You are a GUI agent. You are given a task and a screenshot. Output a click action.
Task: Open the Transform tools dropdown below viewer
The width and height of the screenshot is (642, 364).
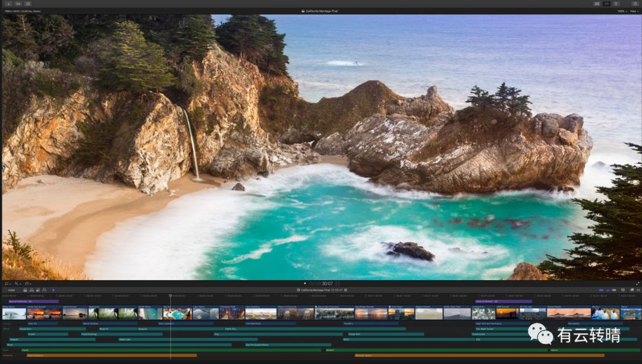tap(7, 283)
